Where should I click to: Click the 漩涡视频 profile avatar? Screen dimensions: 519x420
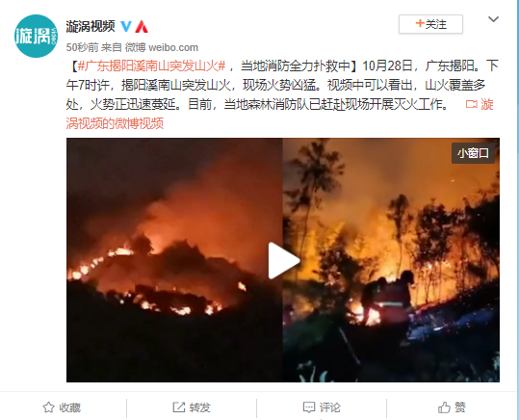coord(36,36)
